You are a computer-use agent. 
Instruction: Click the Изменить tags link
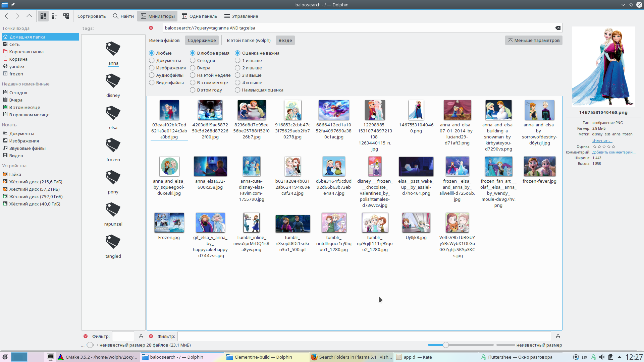click(x=602, y=141)
